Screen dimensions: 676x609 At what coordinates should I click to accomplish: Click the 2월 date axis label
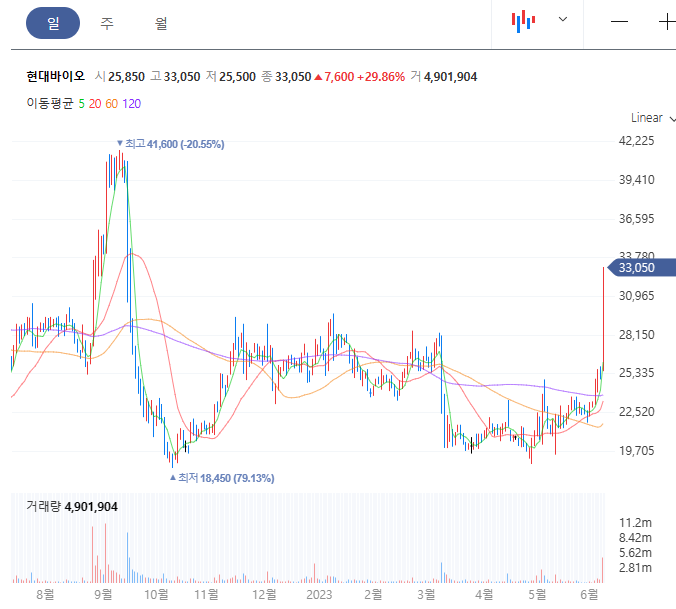[373, 595]
